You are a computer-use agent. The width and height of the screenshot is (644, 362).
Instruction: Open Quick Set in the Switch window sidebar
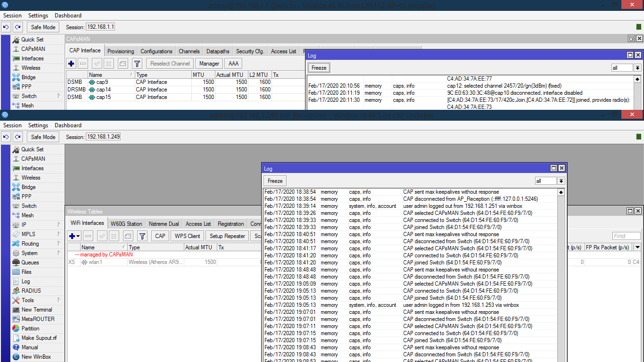tap(32, 40)
